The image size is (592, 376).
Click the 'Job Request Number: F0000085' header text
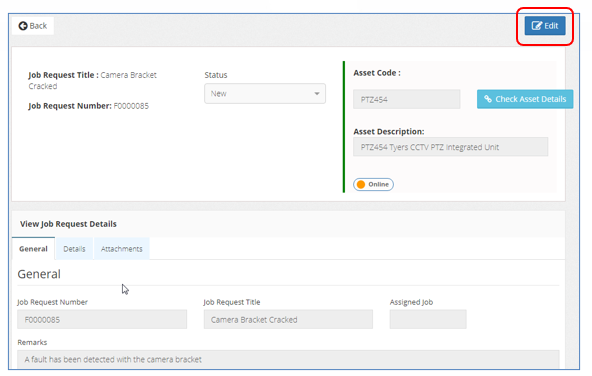click(89, 106)
